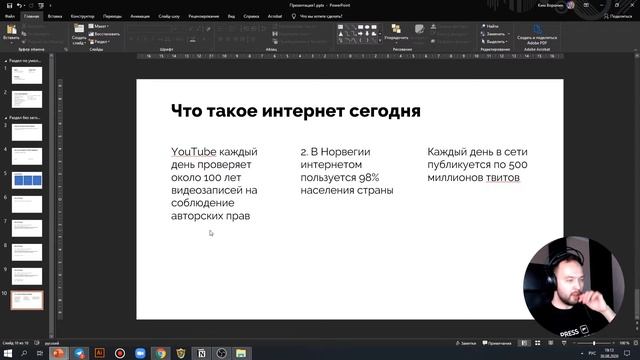Open the Design (Конструктор) ribbon tab
Screen dimensions: 640x360
(82, 16)
